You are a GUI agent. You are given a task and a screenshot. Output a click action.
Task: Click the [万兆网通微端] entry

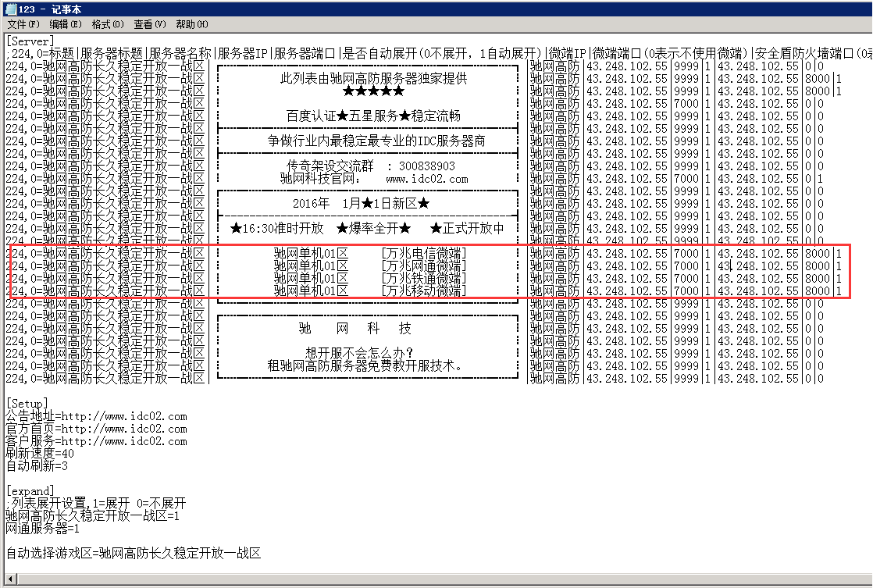[x=423, y=265]
